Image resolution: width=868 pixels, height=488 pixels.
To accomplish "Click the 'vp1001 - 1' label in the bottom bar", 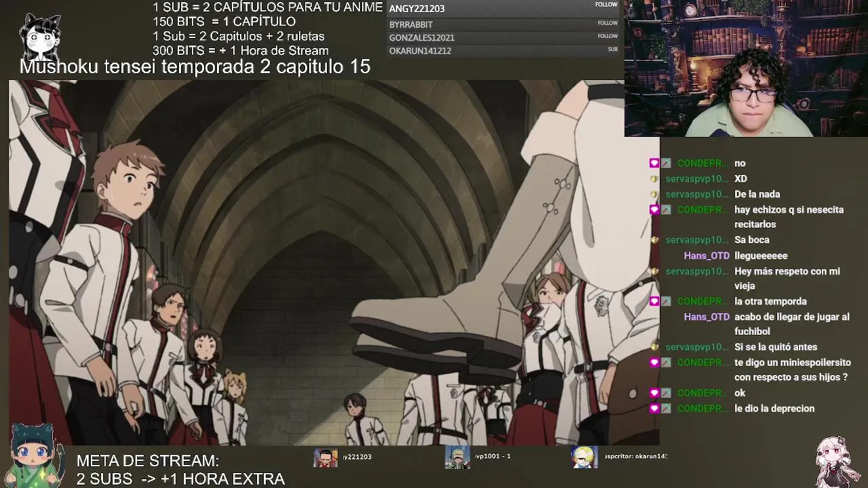I will pos(492,456).
